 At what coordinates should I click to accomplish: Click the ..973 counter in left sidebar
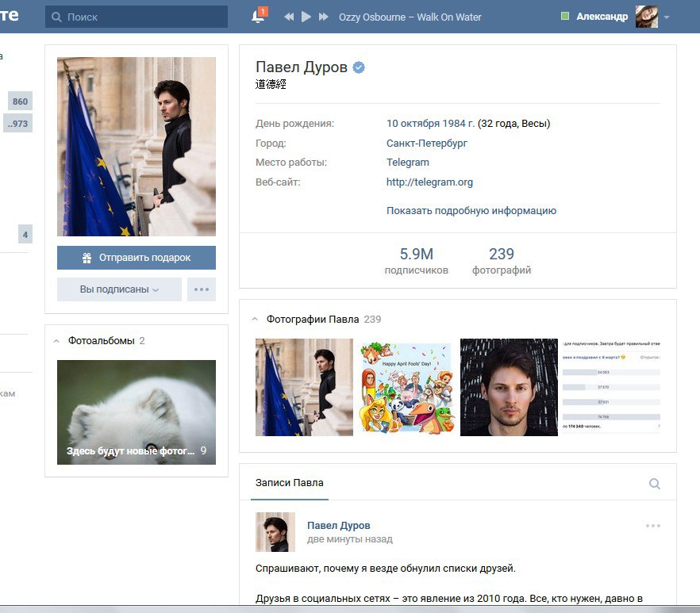17,124
